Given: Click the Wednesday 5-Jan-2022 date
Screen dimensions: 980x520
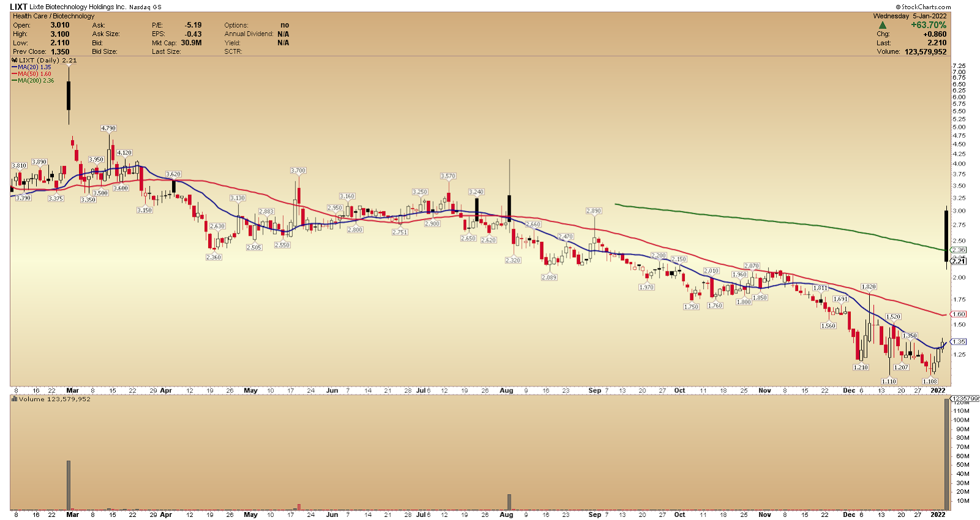Looking at the screenshot, I should (x=910, y=16).
